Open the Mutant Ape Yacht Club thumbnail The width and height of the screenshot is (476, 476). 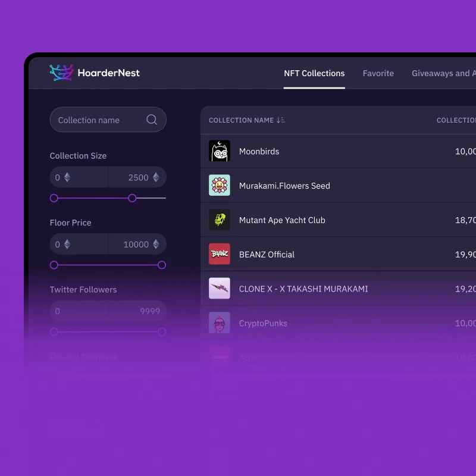coord(220,220)
